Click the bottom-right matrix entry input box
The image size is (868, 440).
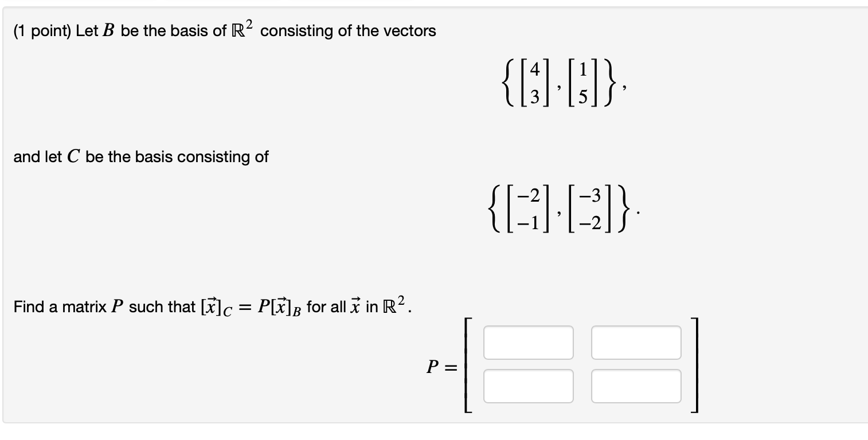pos(635,386)
